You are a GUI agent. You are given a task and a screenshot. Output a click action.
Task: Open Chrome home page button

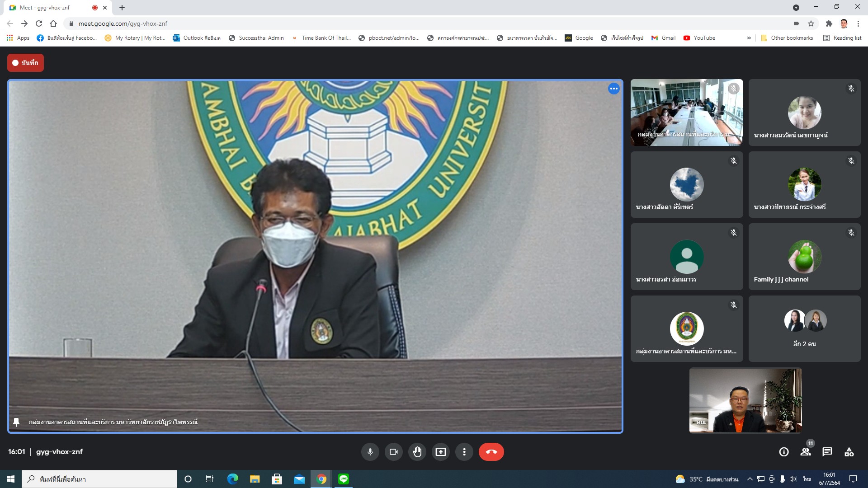coord(53,23)
